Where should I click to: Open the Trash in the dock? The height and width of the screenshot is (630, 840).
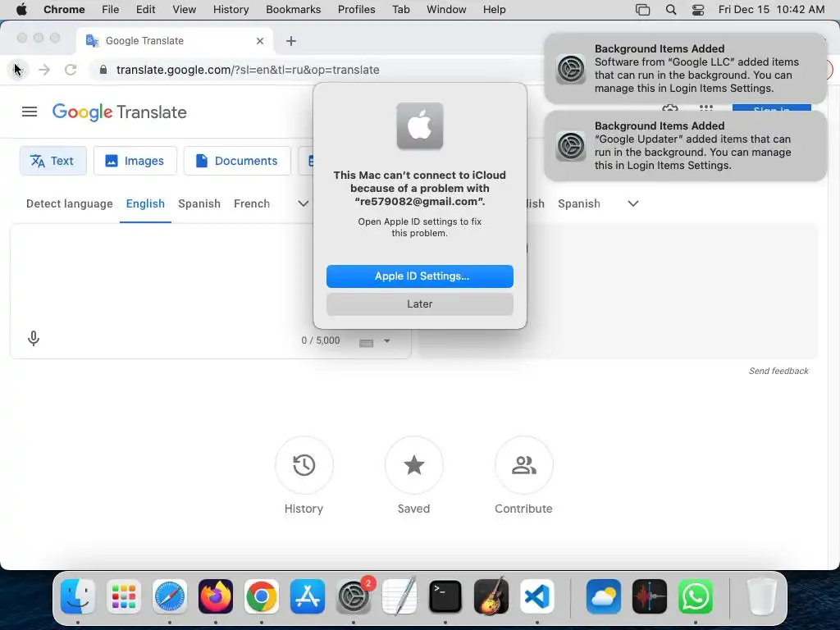pyautogui.click(x=761, y=596)
